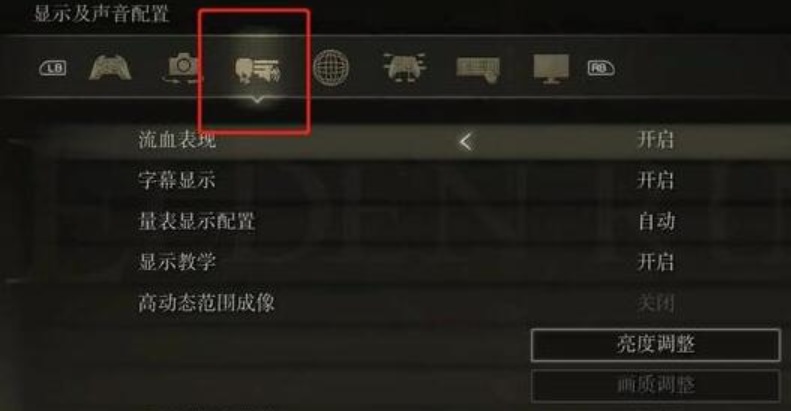Select the LB shoulder button icon
791x411 pixels.
[53, 68]
